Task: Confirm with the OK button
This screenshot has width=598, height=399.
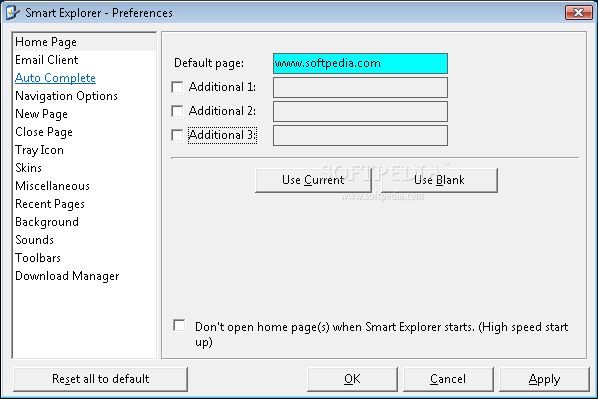Action: click(352, 379)
